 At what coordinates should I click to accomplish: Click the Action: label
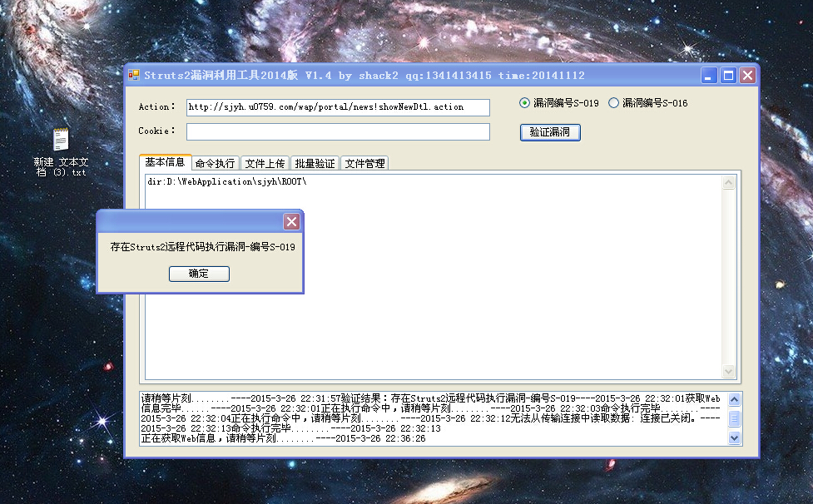click(x=156, y=106)
